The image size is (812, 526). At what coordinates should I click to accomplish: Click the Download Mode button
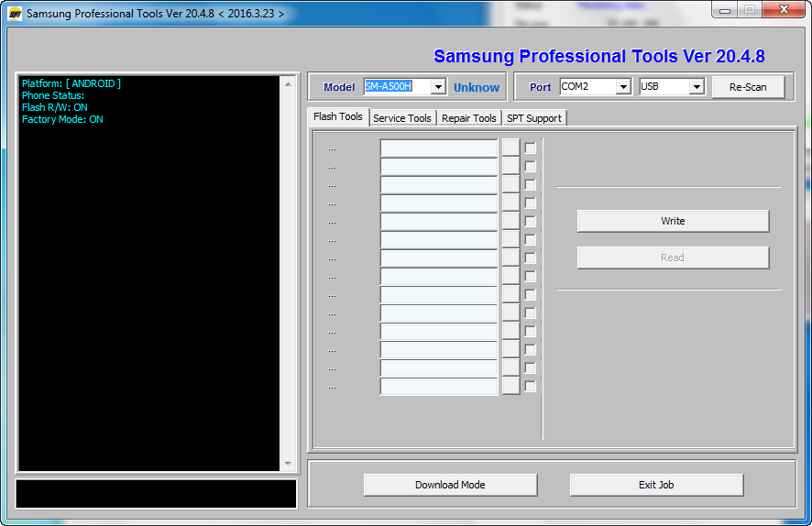[x=450, y=485]
